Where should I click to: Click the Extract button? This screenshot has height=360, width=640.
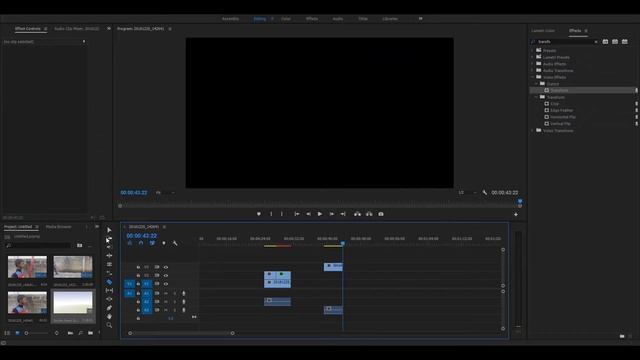(369, 214)
